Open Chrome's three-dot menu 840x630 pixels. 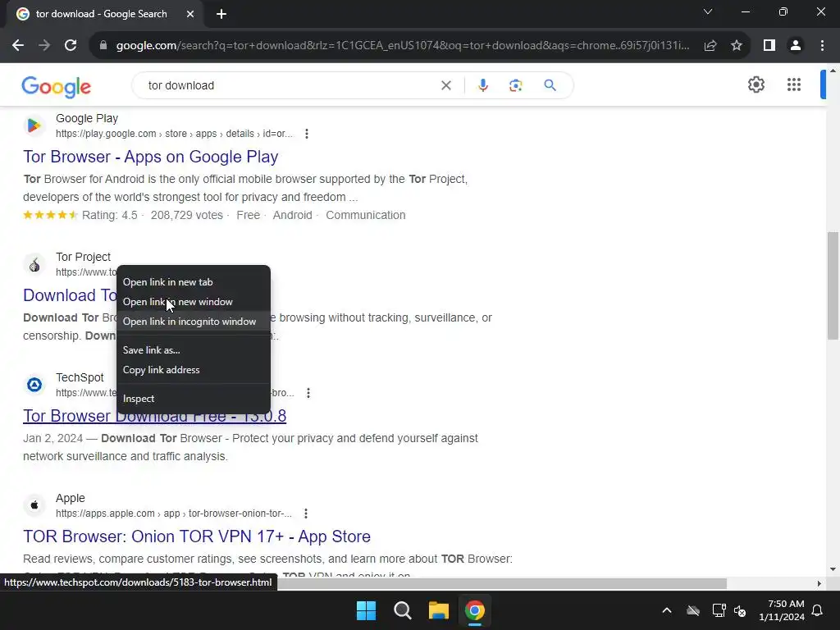click(822, 46)
